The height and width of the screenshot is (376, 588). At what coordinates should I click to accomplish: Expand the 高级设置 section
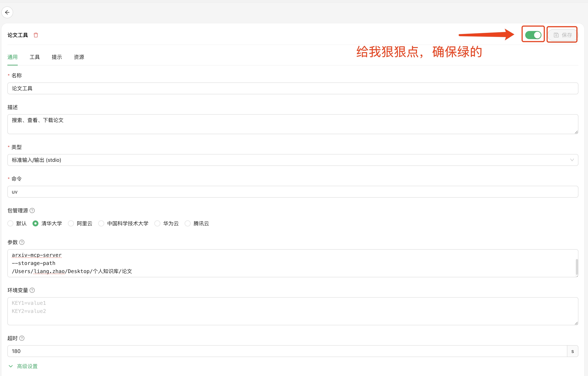23,366
